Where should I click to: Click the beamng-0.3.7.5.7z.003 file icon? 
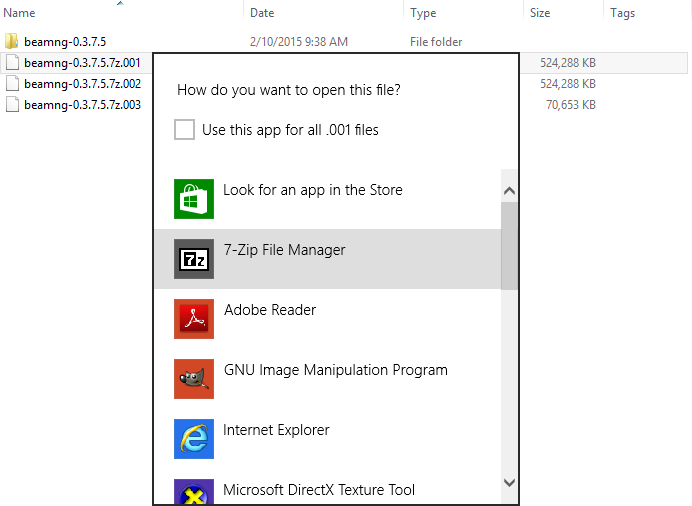click(12, 105)
